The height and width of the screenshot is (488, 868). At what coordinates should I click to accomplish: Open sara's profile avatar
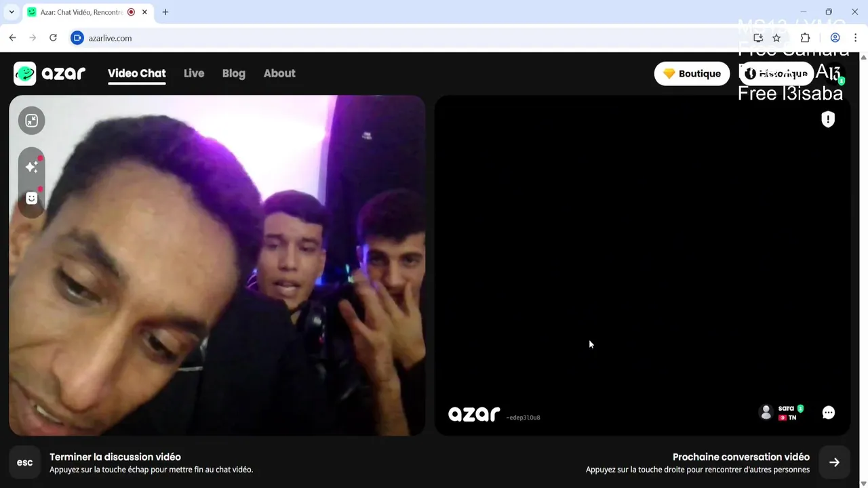(766, 412)
